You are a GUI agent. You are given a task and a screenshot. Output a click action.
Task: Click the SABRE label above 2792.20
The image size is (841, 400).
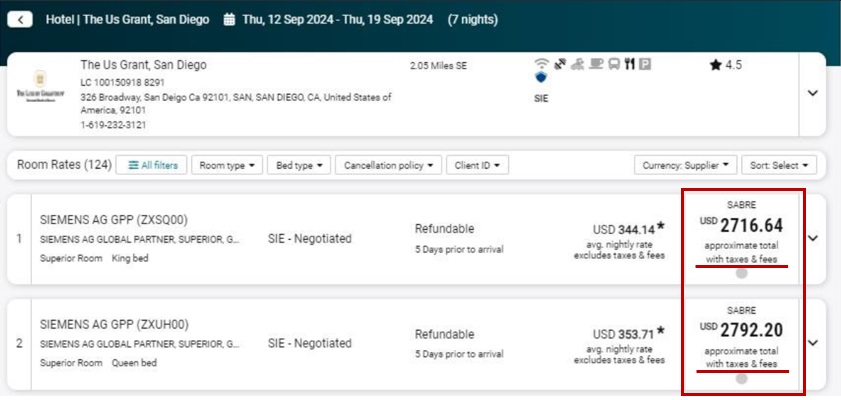pos(741,310)
